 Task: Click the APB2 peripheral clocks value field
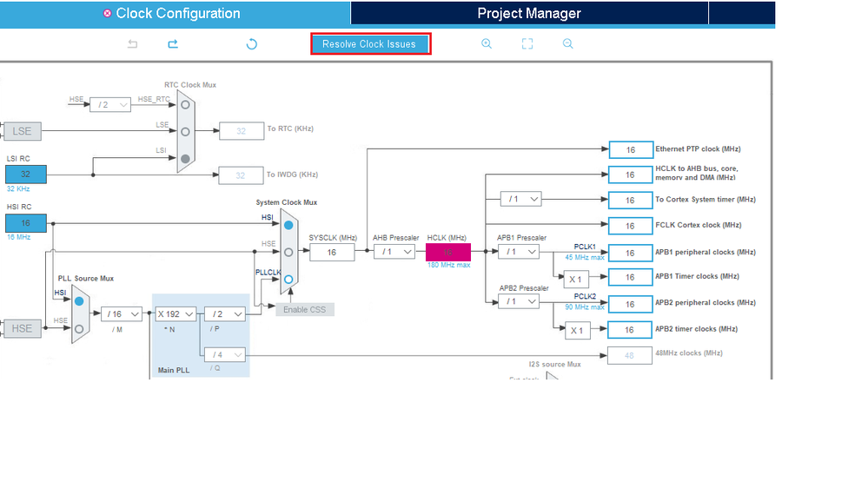pyautogui.click(x=631, y=304)
